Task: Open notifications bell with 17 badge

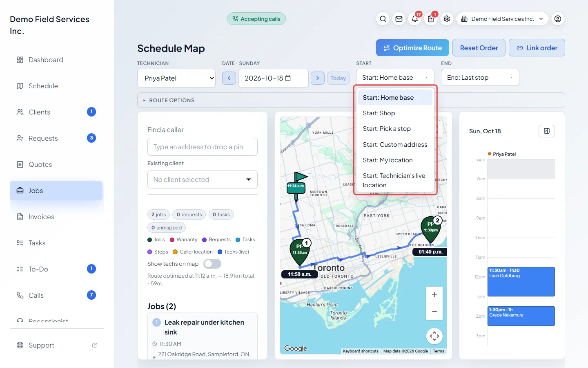Action: tap(415, 19)
